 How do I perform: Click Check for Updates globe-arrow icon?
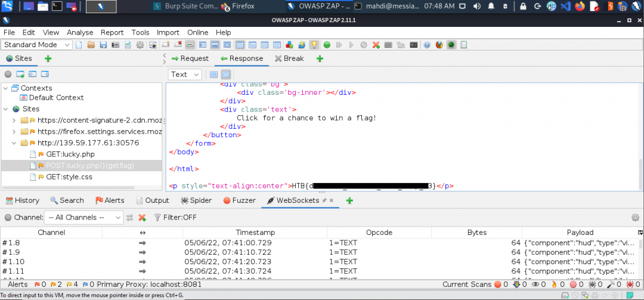pyautogui.click(x=302, y=45)
